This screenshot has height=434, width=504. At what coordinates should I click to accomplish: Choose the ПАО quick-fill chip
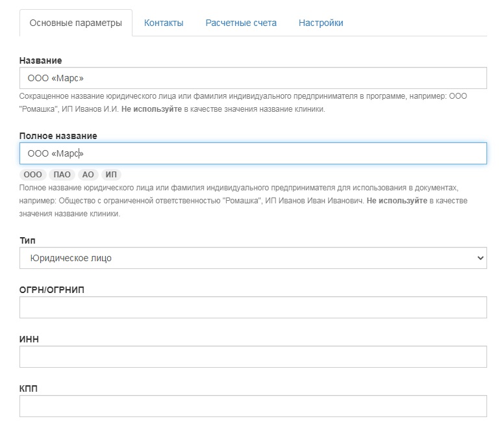click(x=62, y=175)
